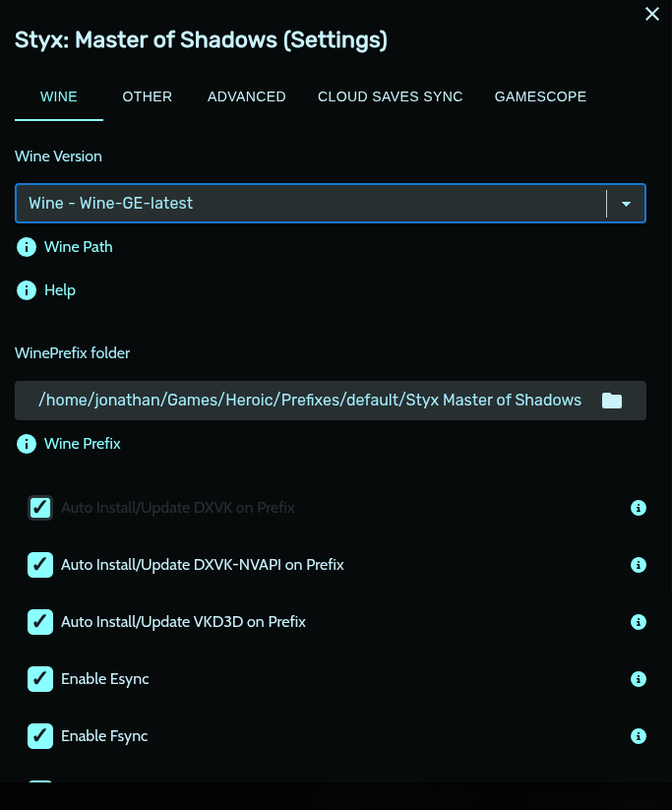672x810 pixels.
Task: Open the Help link
Action: click(60, 290)
